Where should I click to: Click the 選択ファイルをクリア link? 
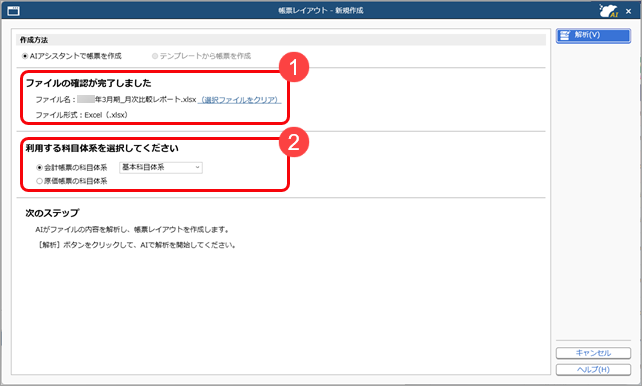pos(240,99)
